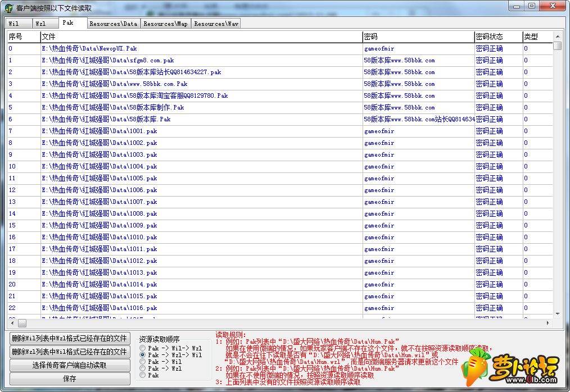This screenshot has width=570, height=392.
Task: Select the row 58版本库站长QQ814634227.pak
Action: pos(280,72)
